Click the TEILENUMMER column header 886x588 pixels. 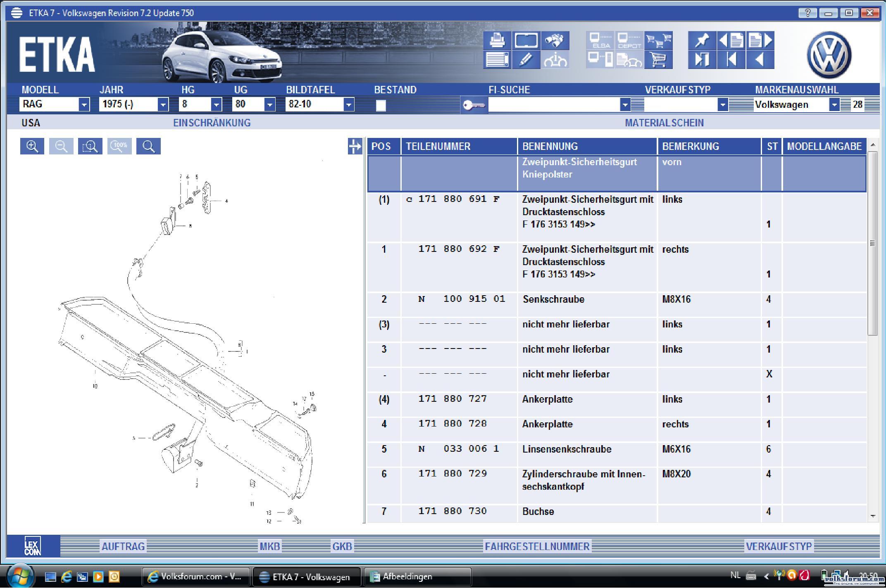coord(459,146)
